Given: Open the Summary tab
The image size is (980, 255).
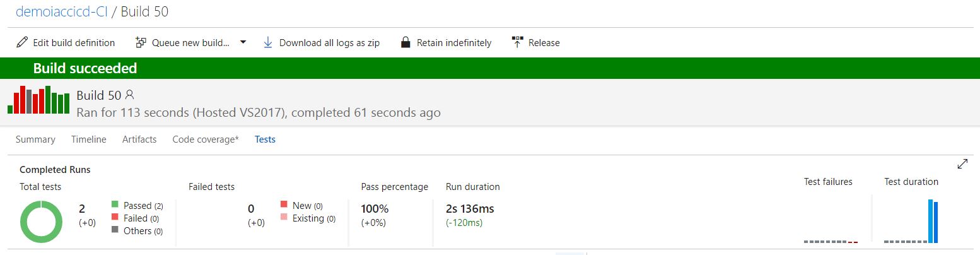Looking at the screenshot, I should tap(35, 139).
